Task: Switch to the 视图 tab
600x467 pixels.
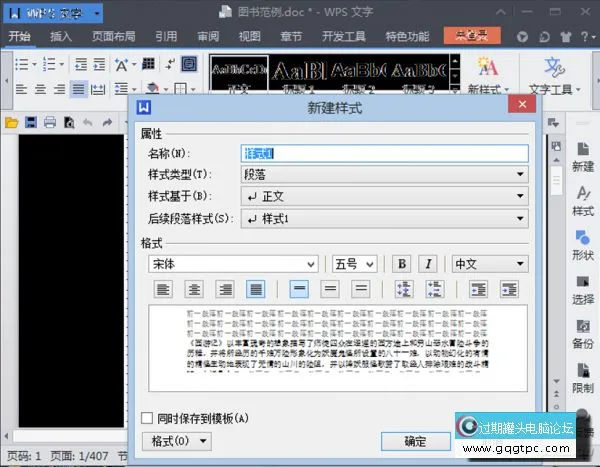Action: pos(249,36)
